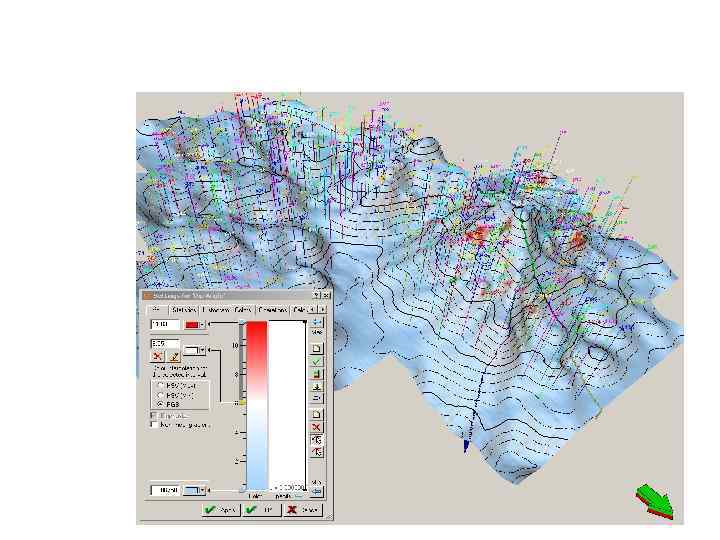Click the white opacity curve panel beside the gradient

(x=287, y=406)
